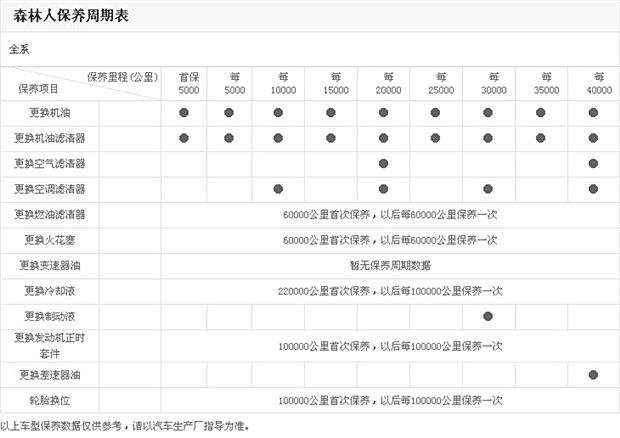Click the 更换机油滤清器 dot under 每 40000
The width and height of the screenshot is (620, 438).
[x=593, y=138]
